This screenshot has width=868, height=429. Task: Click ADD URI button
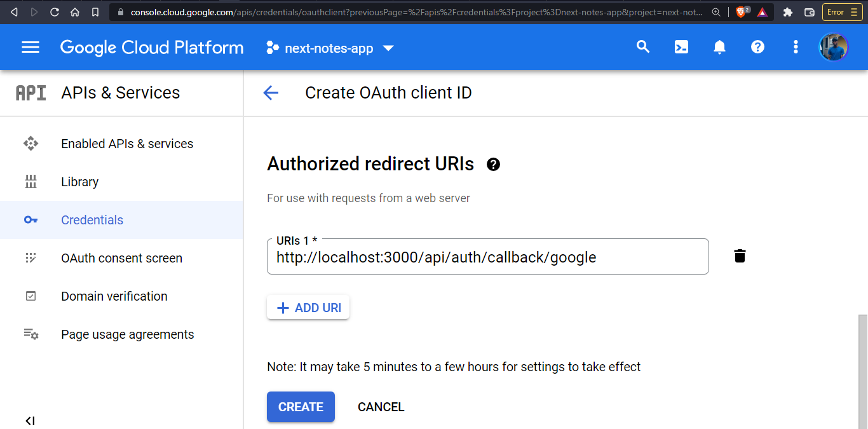308,308
